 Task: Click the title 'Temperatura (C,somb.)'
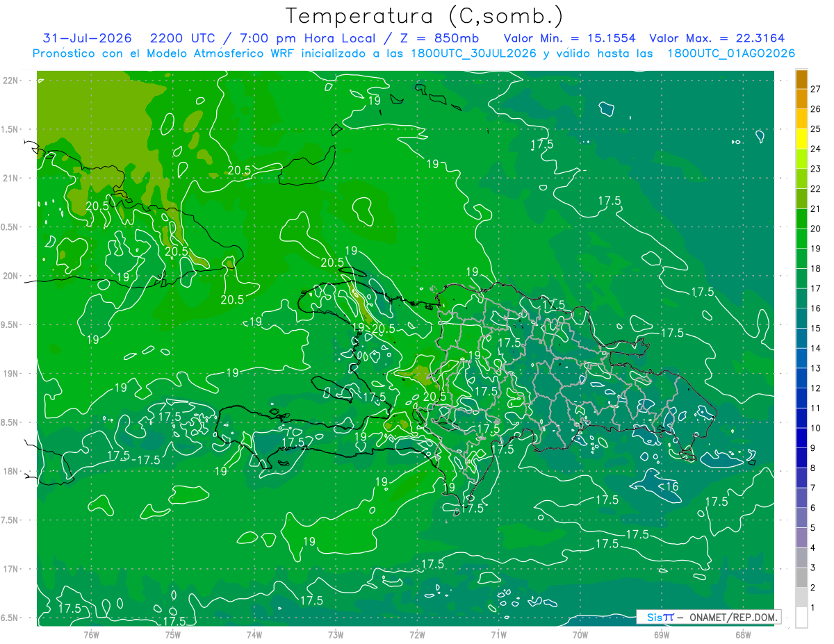pos(425,16)
